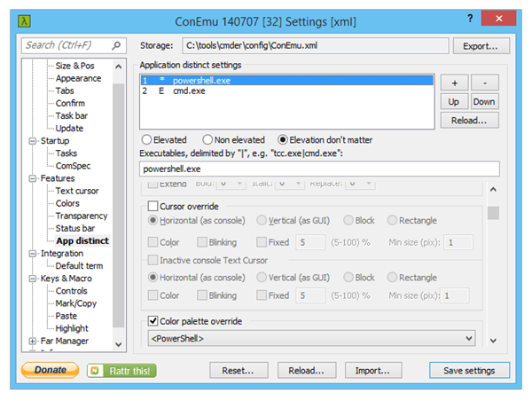
Task: Click the Save settings button
Action: pyautogui.click(x=468, y=370)
